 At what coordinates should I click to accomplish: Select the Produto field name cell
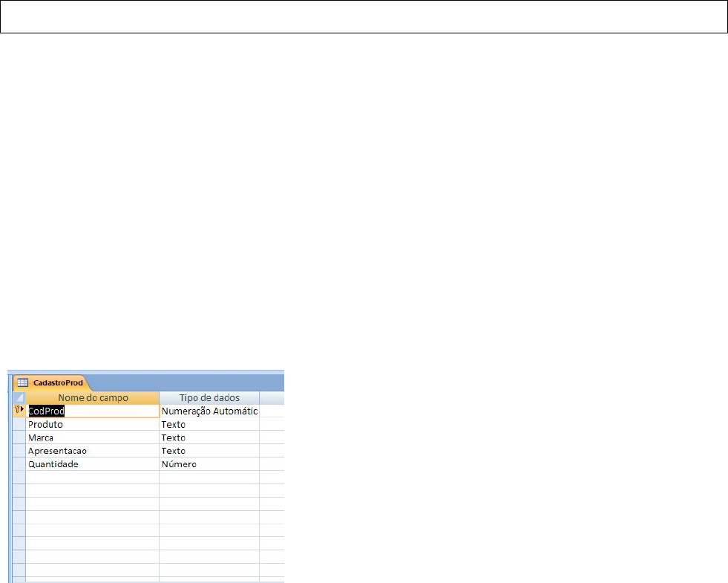coord(93,425)
